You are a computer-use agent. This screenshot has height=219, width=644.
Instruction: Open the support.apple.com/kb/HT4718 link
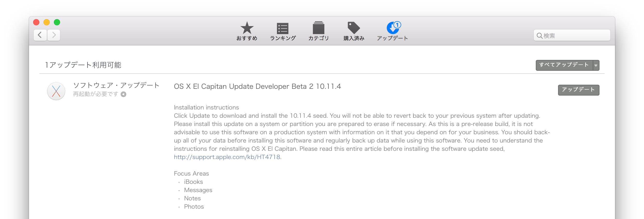227,157
